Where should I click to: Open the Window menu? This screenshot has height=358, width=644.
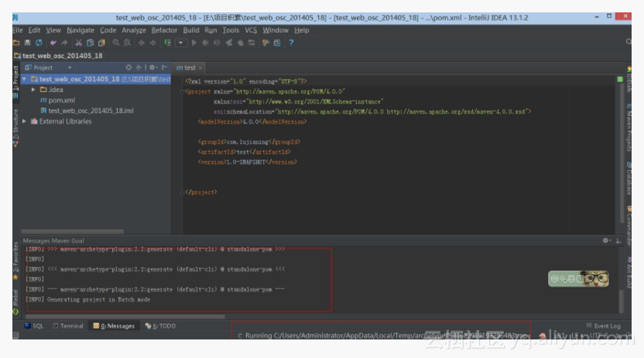(x=276, y=30)
